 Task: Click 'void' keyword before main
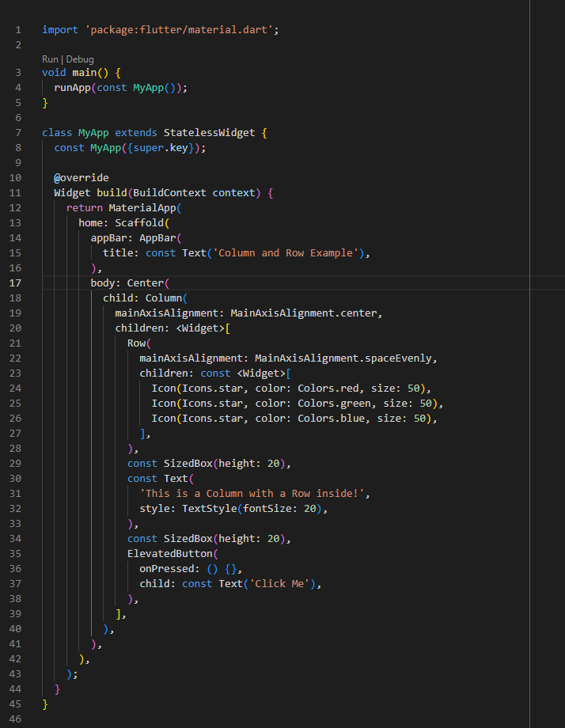pos(55,73)
